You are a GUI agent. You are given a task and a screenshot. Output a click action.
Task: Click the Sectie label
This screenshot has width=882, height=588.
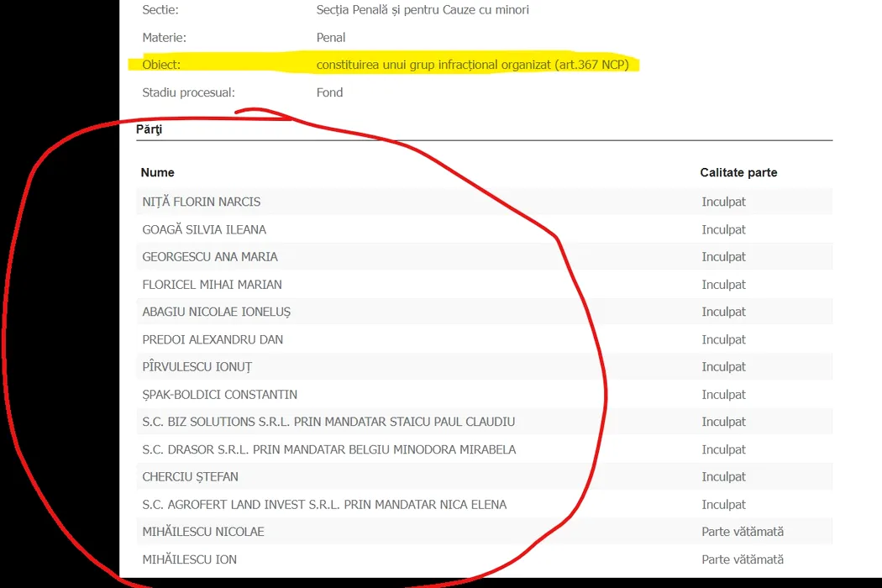point(160,10)
